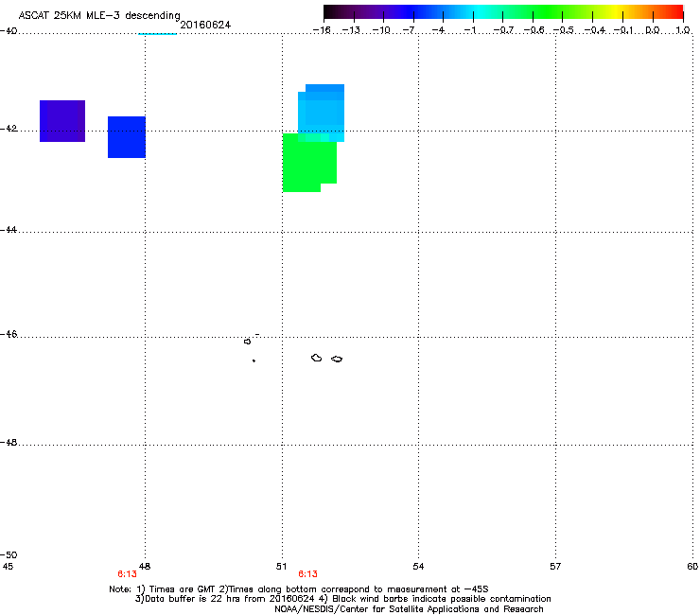Screen dimensions: 700x615
Task: Click the colorbar legend at the top
Action: pyautogui.click(x=503, y=12)
